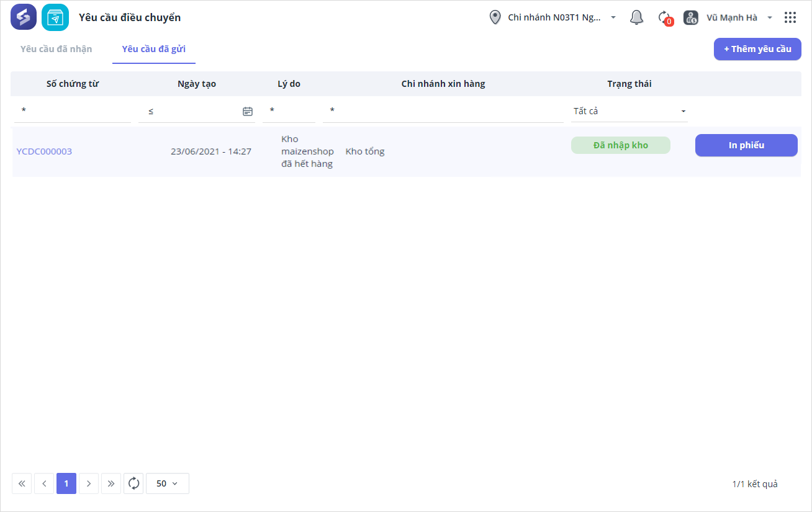Select the Yêu cầu đã gửi tab
The image size is (812, 512).
[153, 49]
